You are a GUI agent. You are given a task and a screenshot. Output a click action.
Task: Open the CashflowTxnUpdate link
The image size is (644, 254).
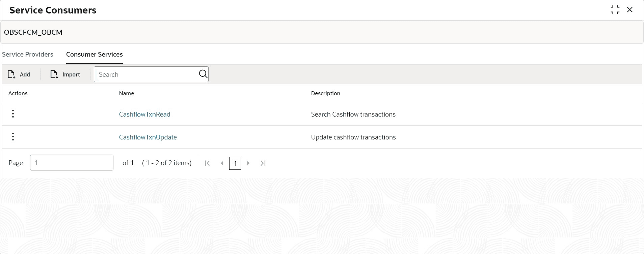coord(148,137)
